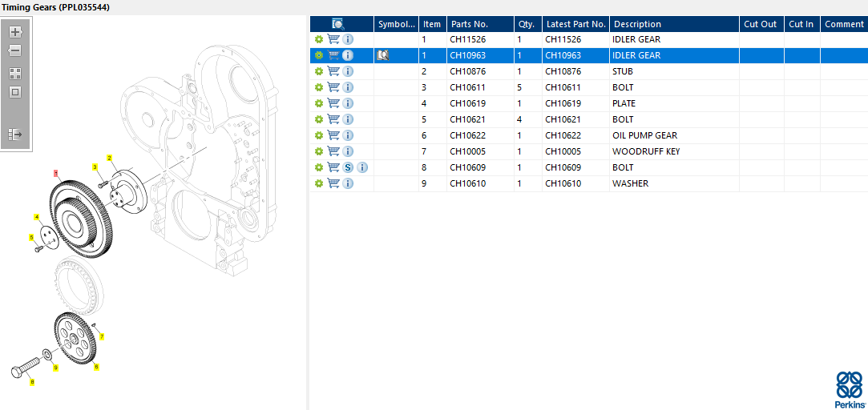Click the green gear icon for CH10876

[x=319, y=71]
